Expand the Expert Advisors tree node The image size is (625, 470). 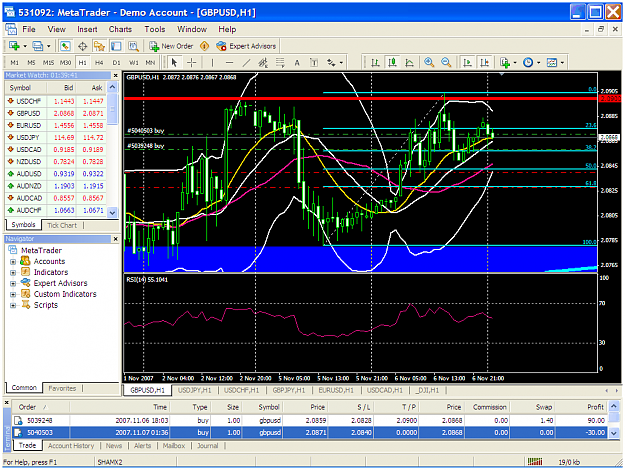13,284
